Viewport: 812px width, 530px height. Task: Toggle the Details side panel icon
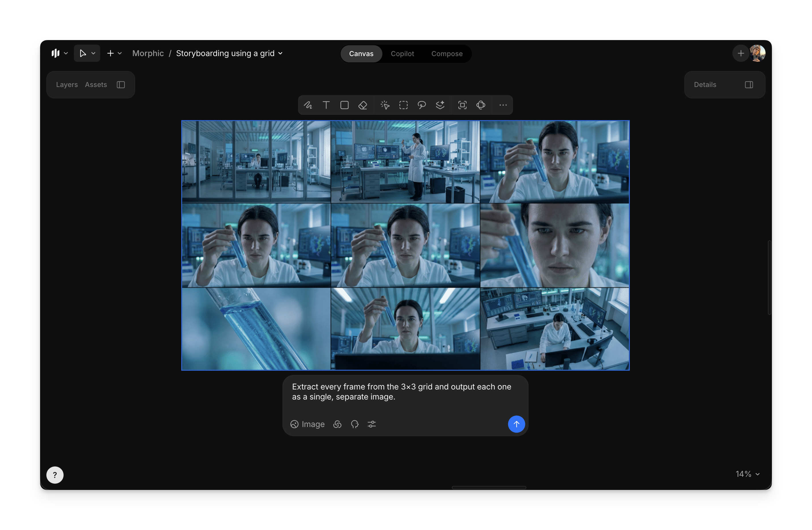[x=749, y=85]
